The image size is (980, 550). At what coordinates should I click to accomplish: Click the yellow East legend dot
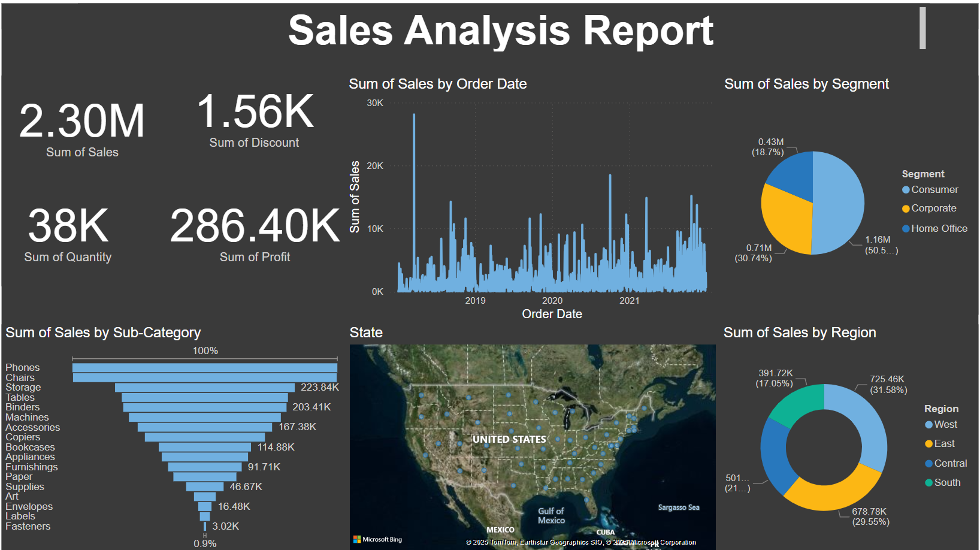[x=928, y=444]
